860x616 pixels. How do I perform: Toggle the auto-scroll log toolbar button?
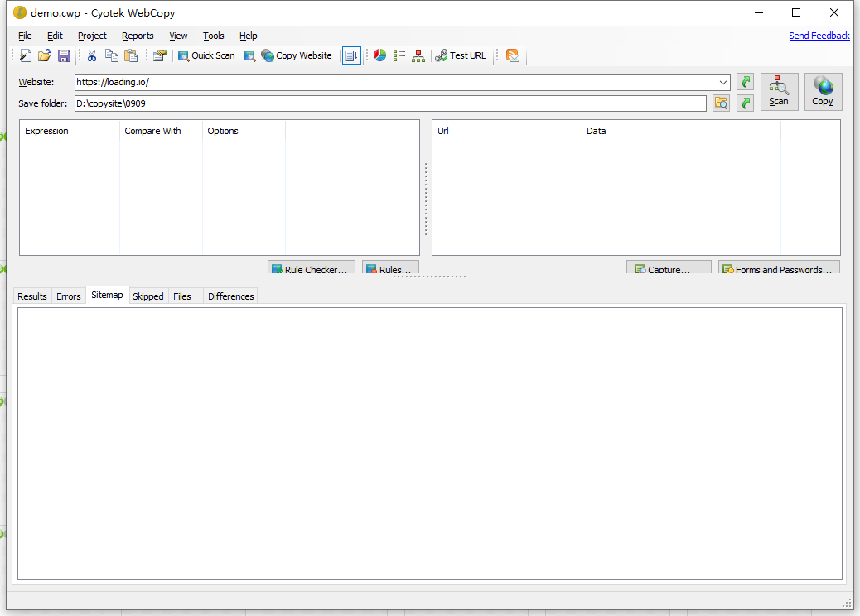[351, 55]
